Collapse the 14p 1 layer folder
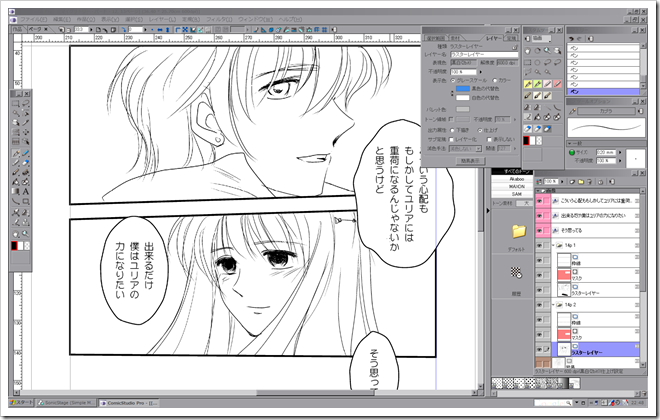The width and height of the screenshot is (660, 420). [x=553, y=245]
